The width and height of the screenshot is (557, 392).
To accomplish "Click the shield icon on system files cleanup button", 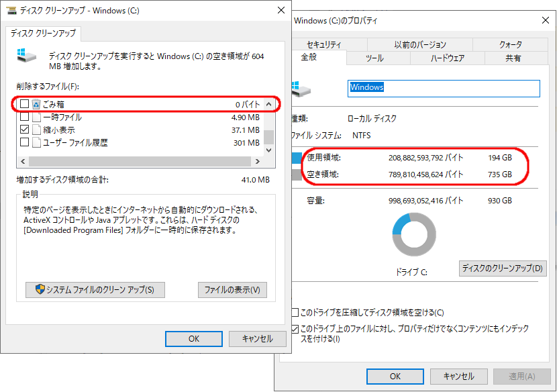I will point(40,289).
